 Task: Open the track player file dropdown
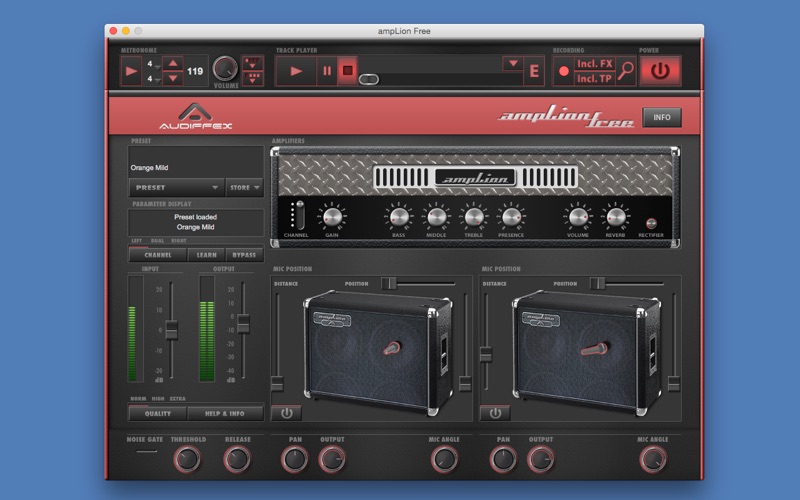[513, 64]
